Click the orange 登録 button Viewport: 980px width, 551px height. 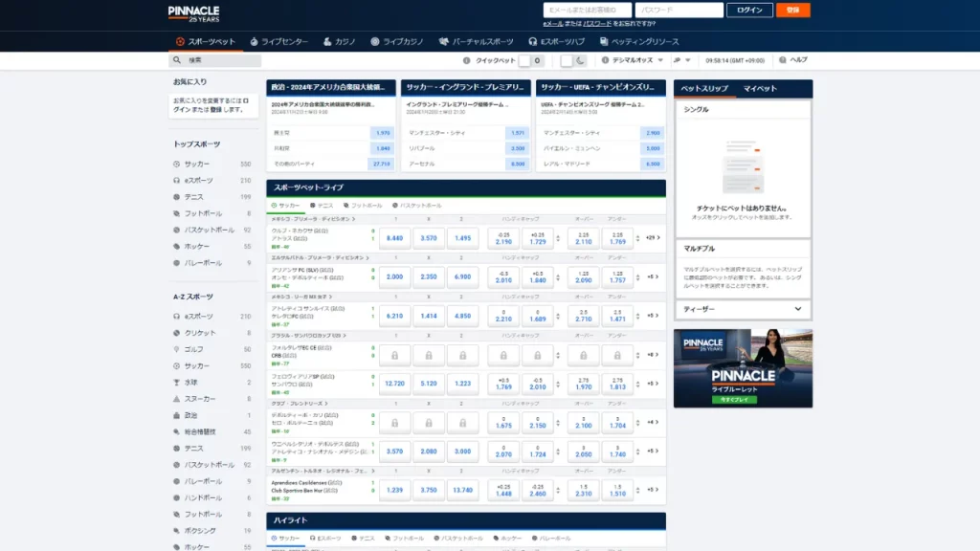[792, 11]
